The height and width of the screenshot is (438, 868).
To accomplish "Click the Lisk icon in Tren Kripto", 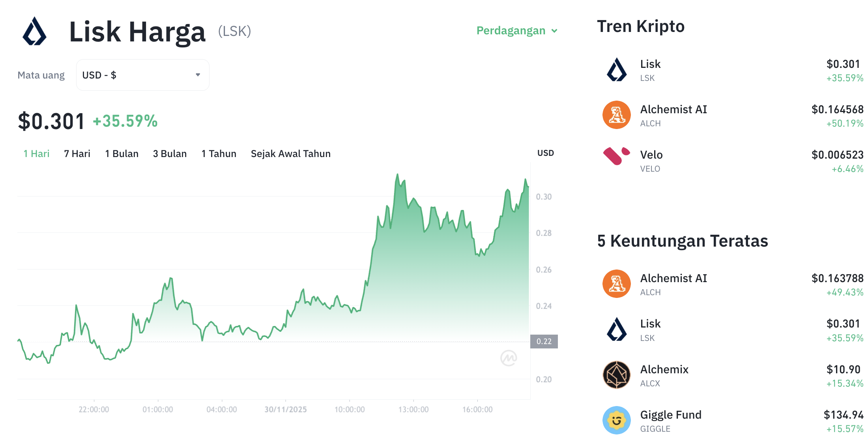I will point(616,70).
